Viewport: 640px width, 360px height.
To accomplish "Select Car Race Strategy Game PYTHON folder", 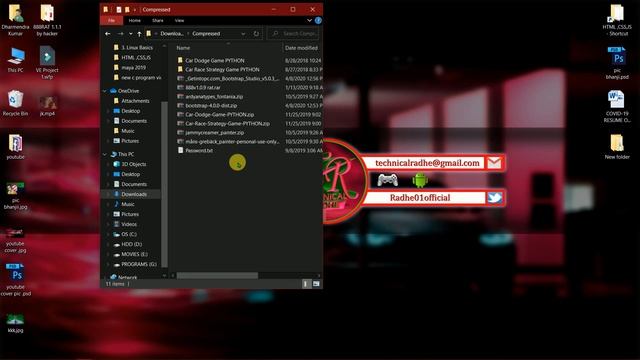I will click(x=222, y=69).
